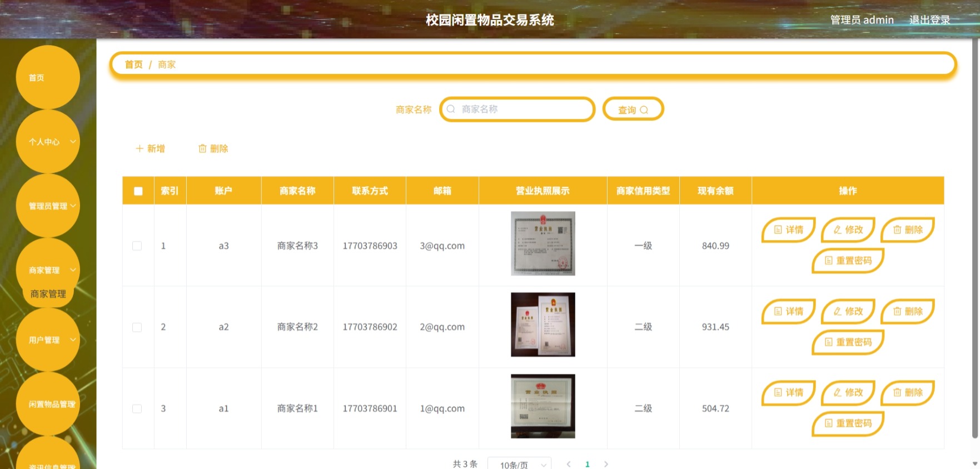980x469 pixels.
Task: Click 删除 for 商家名称3 row
Action: (908, 229)
